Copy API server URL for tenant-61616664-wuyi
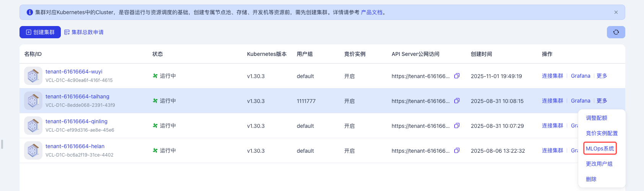Viewport: 644px width, 191px height. point(457,76)
